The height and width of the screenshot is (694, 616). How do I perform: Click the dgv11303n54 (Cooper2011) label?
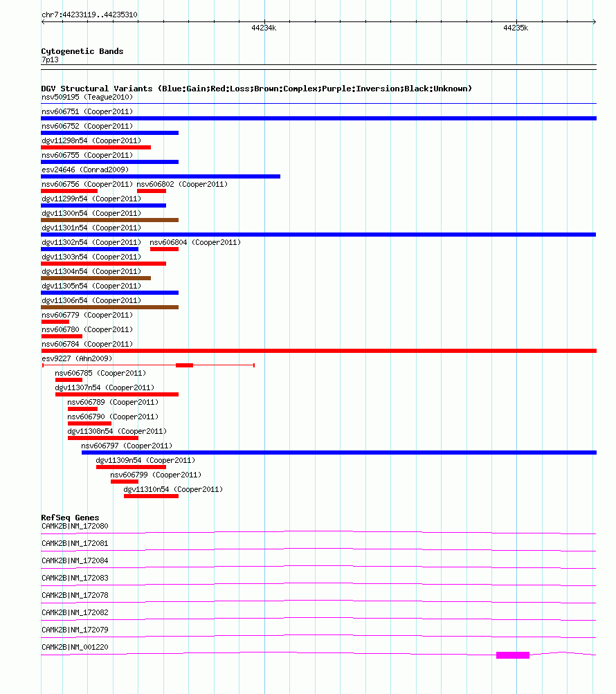[x=91, y=257]
